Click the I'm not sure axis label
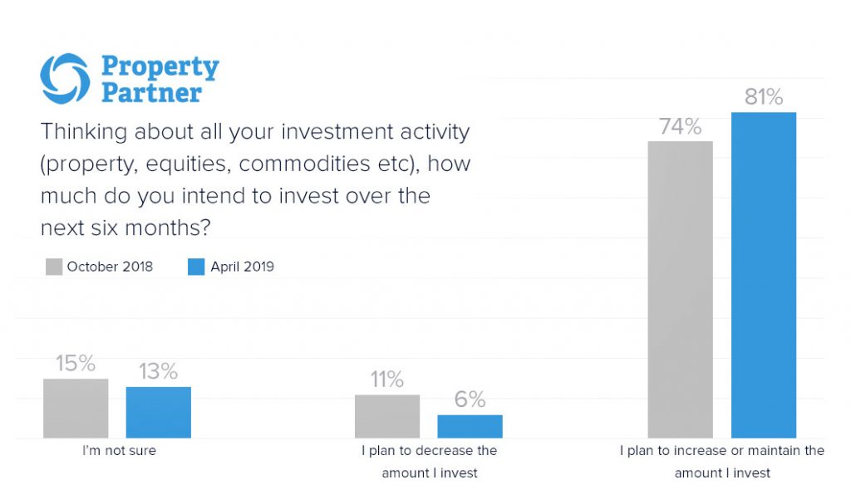Screen dimensions: 851x504 point(119,450)
